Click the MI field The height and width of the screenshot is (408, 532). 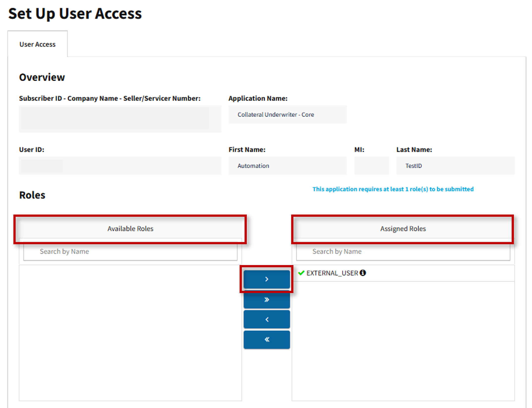(x=371, y=166)
